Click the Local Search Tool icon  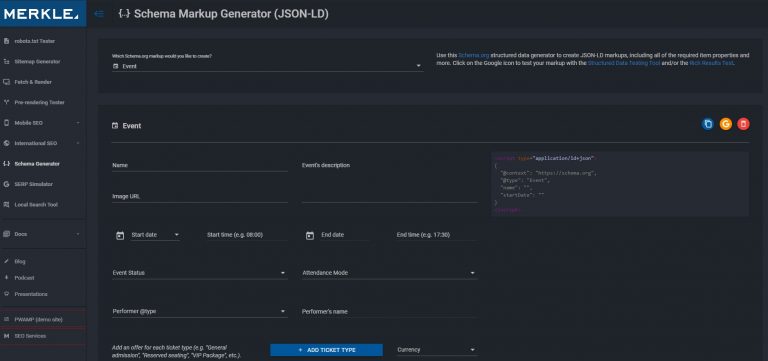pyautogui.click(x=6, y=205)
